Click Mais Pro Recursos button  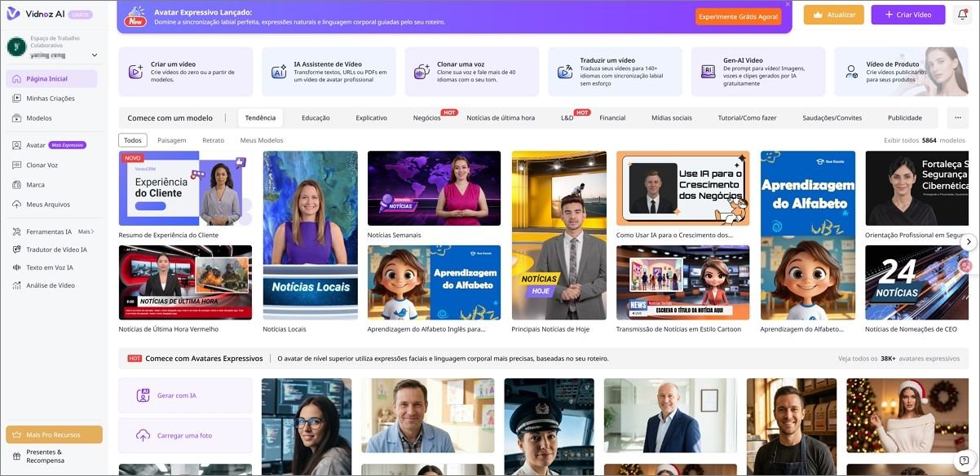54,434
